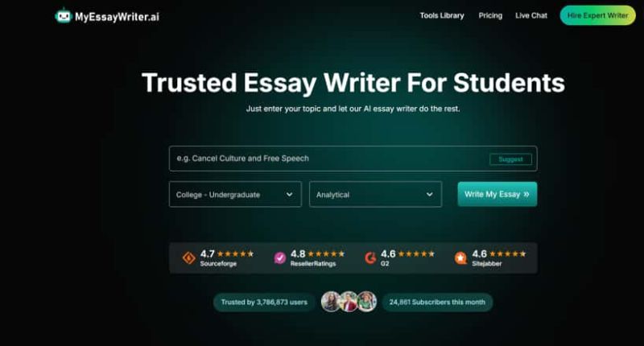Click the MyEssayWriter.ai robot logo icon
This screenshot has width=644, height=346.
[64, 15]
